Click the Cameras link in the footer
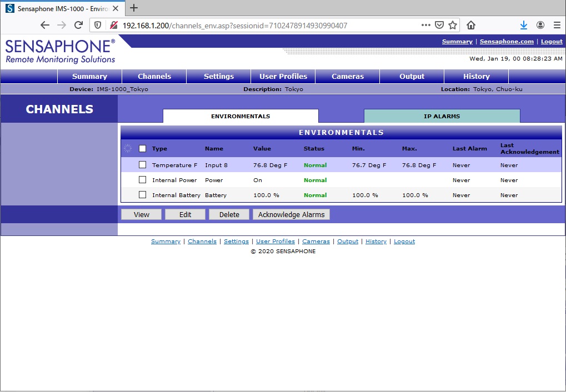The width and height of the screenshot is (566, 392). click(x=316, y=241)
